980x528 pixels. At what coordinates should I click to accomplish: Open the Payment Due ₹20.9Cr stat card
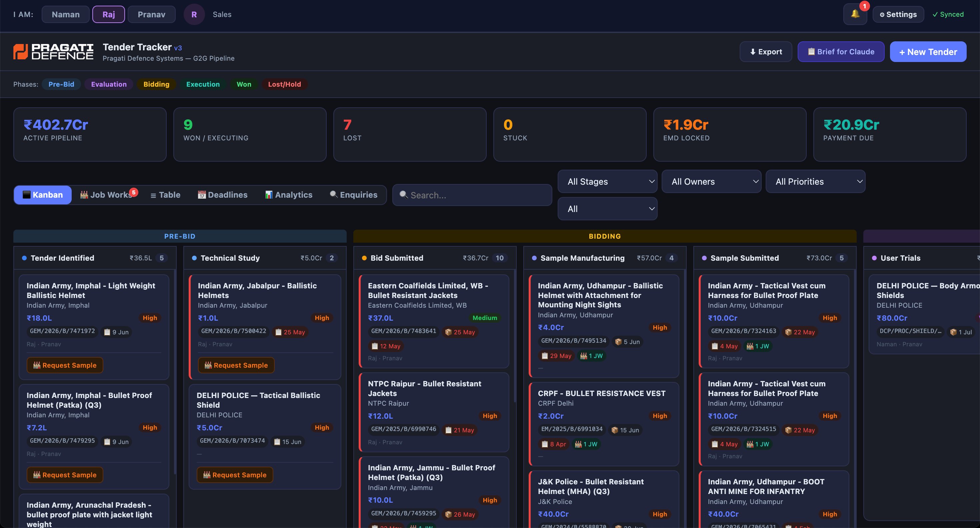890,134
